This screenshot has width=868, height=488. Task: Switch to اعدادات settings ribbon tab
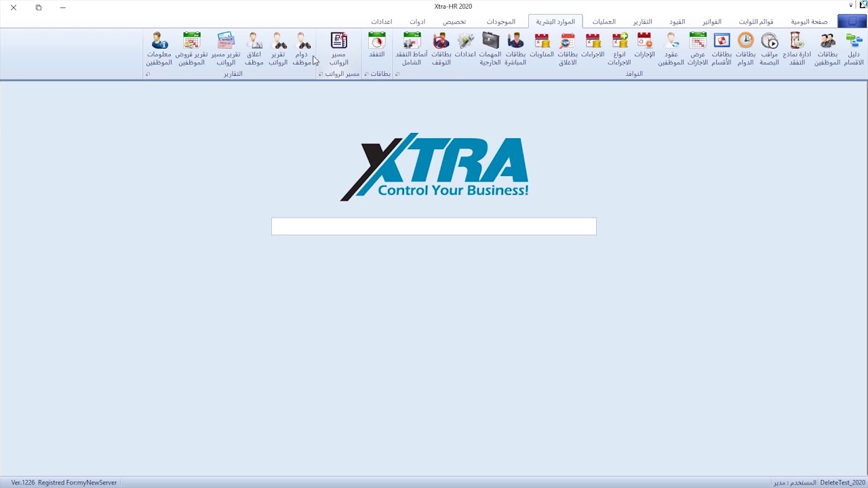(381, 22)
